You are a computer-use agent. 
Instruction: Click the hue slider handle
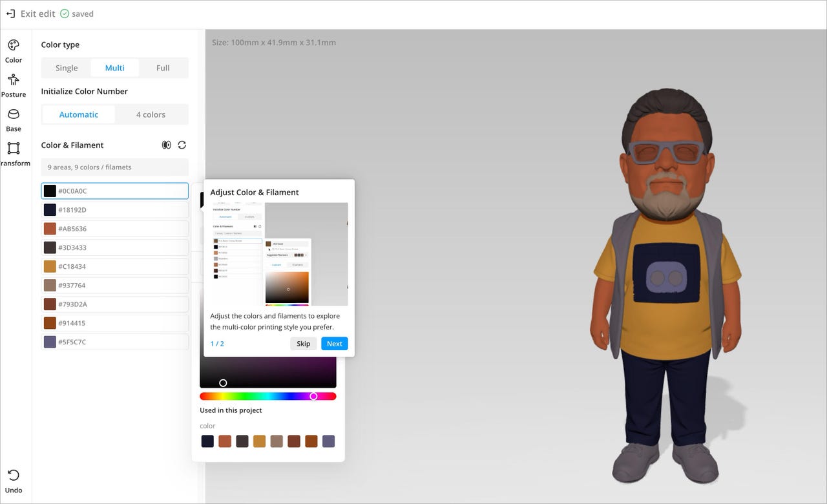tap(313, 396)
